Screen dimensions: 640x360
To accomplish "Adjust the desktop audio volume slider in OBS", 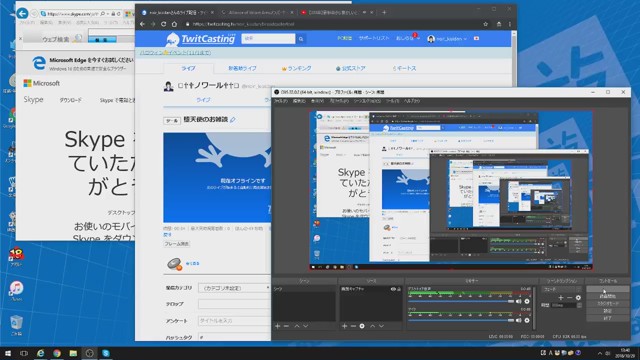I will point(461,301).
